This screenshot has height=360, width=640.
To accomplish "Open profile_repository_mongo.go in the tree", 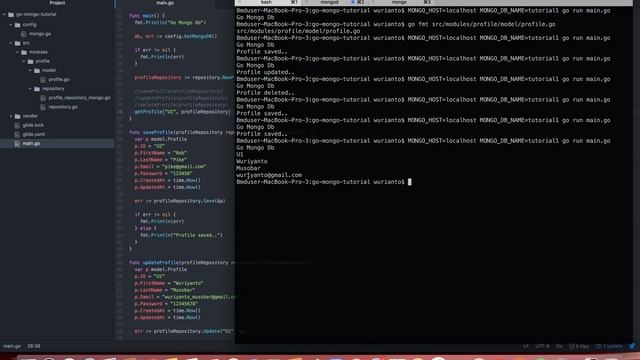I will tap(80, 98).
